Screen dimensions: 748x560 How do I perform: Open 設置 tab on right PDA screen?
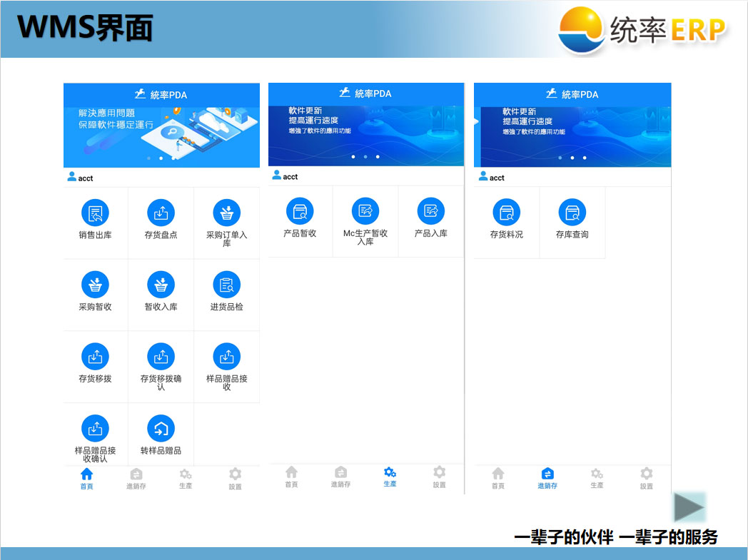(647, 478)
